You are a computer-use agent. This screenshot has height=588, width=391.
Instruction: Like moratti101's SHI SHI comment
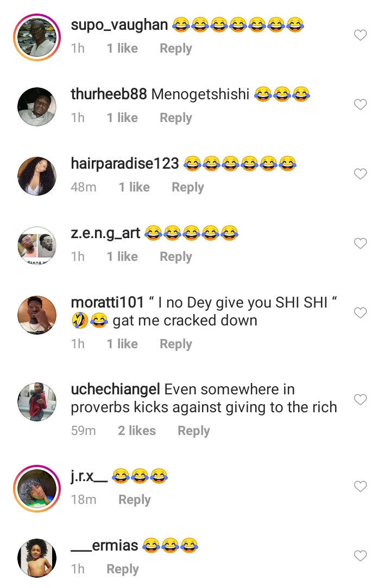(x=361, y=313)
